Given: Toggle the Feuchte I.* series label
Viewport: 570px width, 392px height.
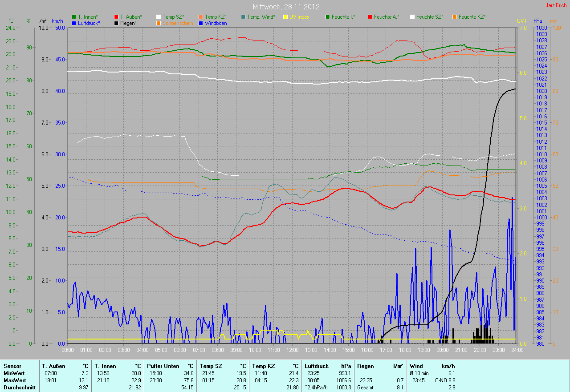Looking at the screenshot, I should pos(343,17).
